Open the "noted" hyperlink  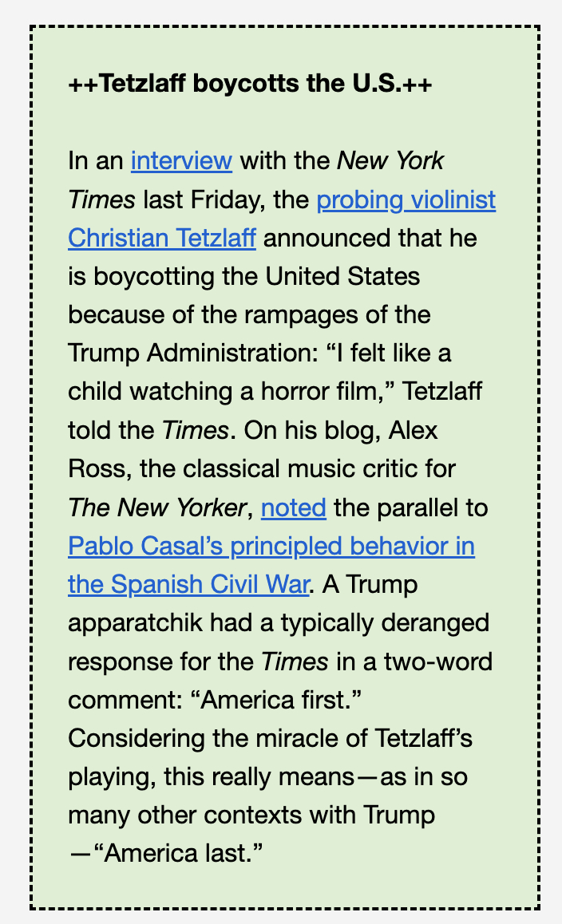294,507
